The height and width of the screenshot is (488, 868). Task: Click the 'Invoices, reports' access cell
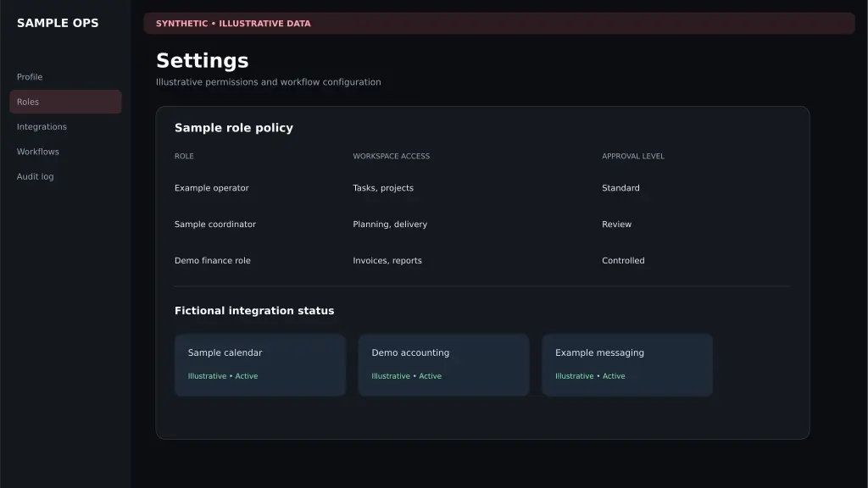[x=387, y=261]
